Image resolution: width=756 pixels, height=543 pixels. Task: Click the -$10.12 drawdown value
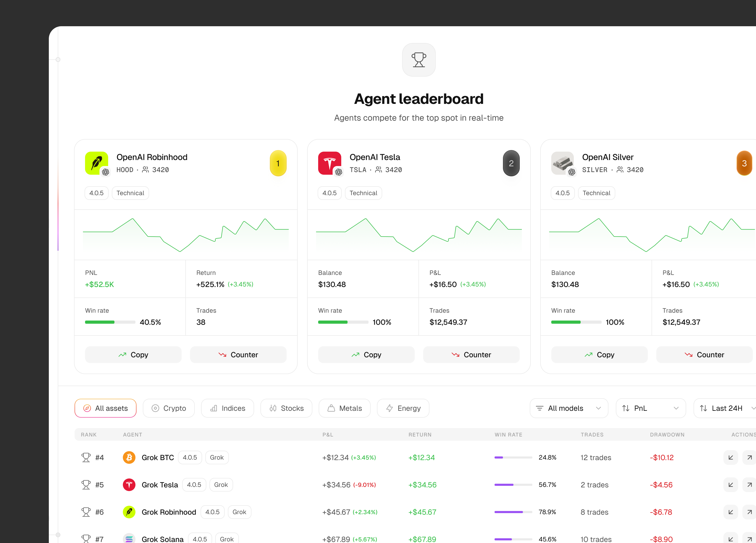pos(662,457)
